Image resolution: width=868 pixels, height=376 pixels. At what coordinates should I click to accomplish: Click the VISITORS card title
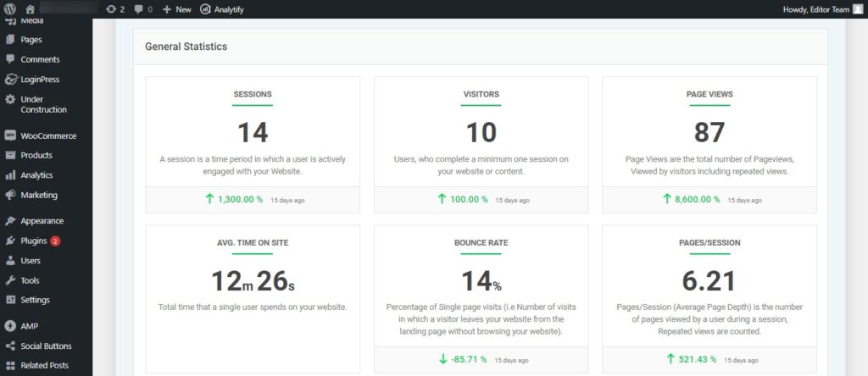tap(481, 94)
